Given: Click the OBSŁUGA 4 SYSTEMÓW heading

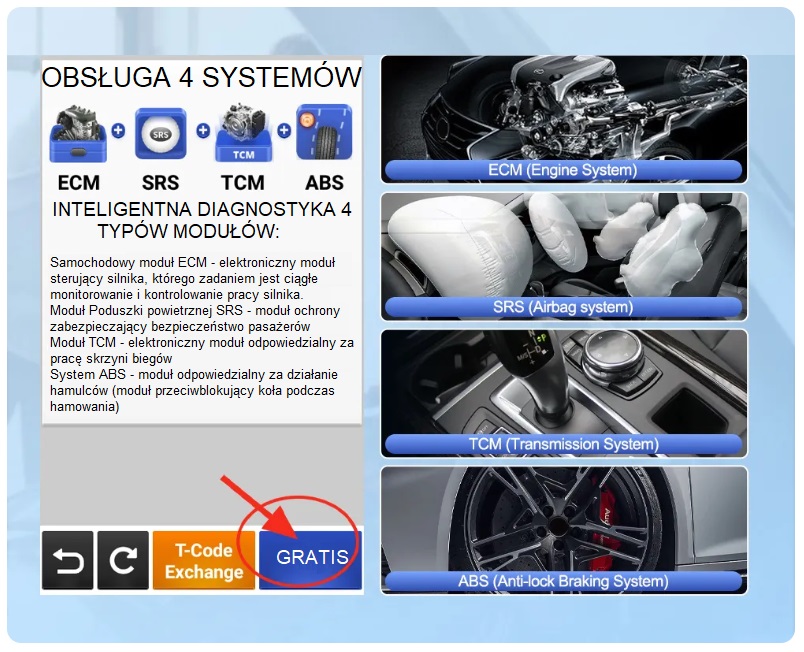Looking at the screenshot, I should pyautogui.click(x=201, y=78).
